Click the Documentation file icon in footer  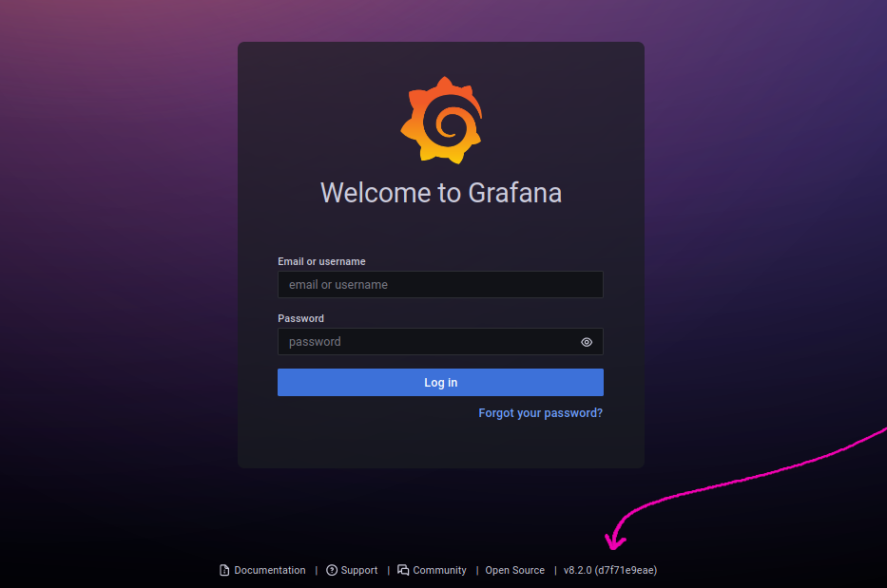coord(224,570)
